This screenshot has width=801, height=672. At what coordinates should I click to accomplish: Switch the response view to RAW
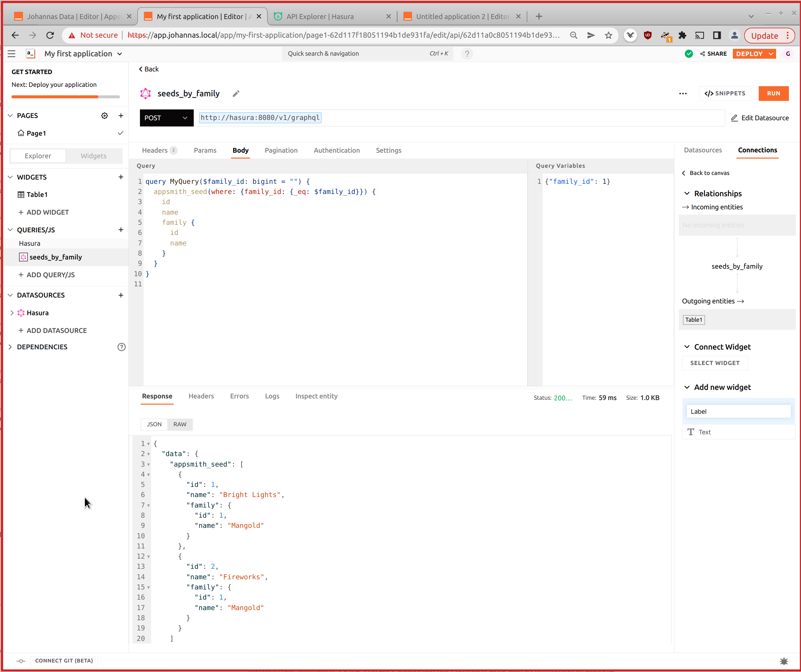[180, 424]
